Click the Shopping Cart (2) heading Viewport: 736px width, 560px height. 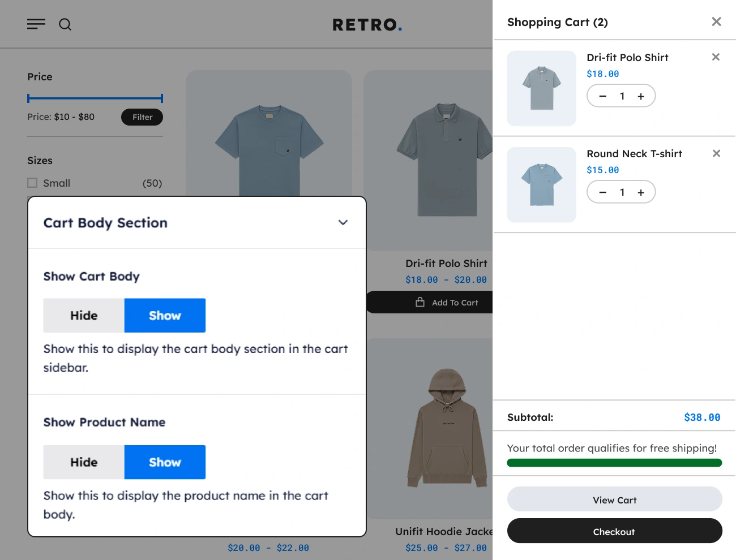click(x=557, y=22)
